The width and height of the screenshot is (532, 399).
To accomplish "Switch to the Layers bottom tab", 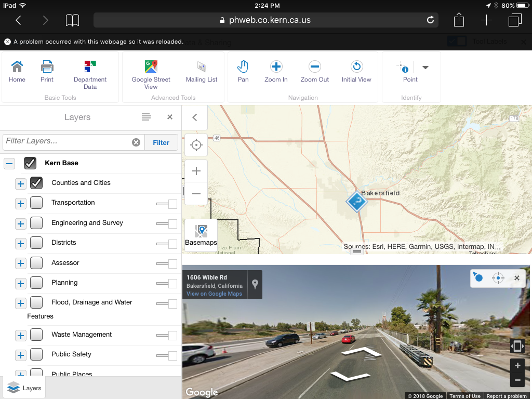I will [24, 388].
